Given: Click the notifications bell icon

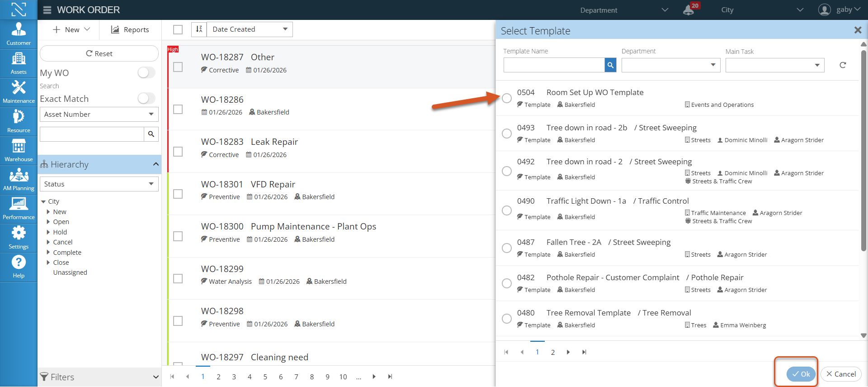Looking at the screenshot, I should 689,10.
